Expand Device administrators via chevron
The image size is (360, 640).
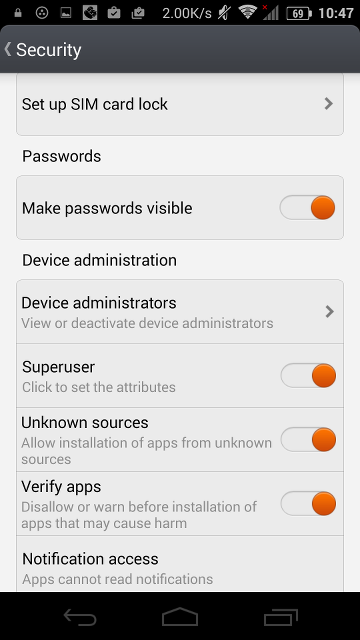tap(329, 312)
